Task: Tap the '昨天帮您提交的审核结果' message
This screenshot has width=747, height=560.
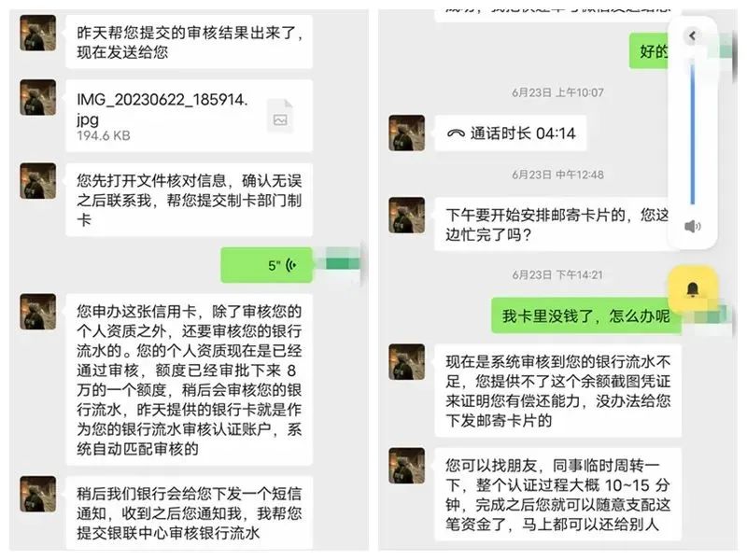Action: [190, 42]
